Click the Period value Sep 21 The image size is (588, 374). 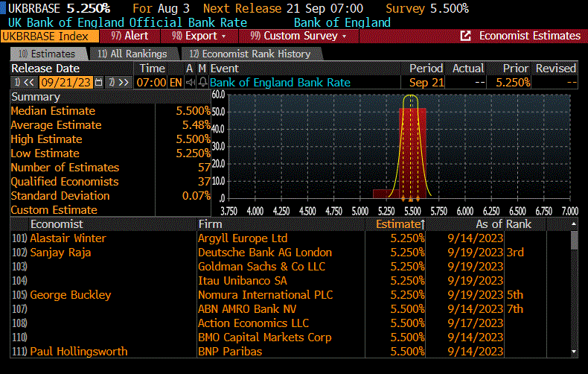point(426,82)
